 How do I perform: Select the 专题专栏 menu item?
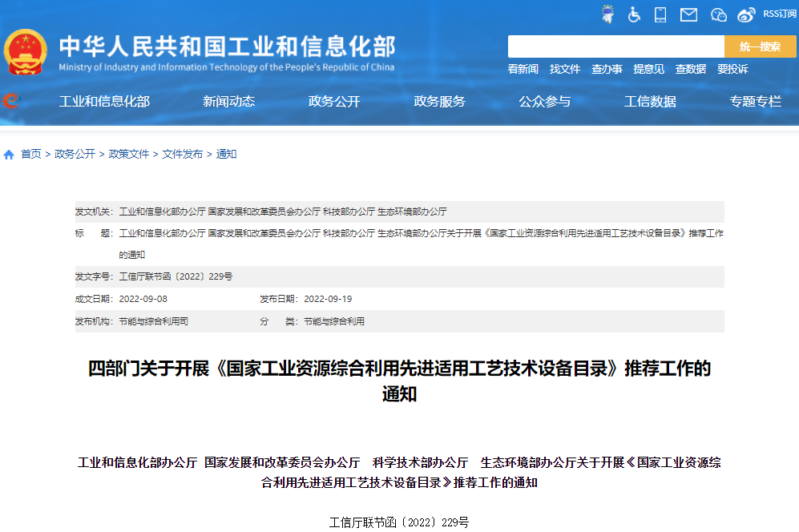tap(757, 102)
